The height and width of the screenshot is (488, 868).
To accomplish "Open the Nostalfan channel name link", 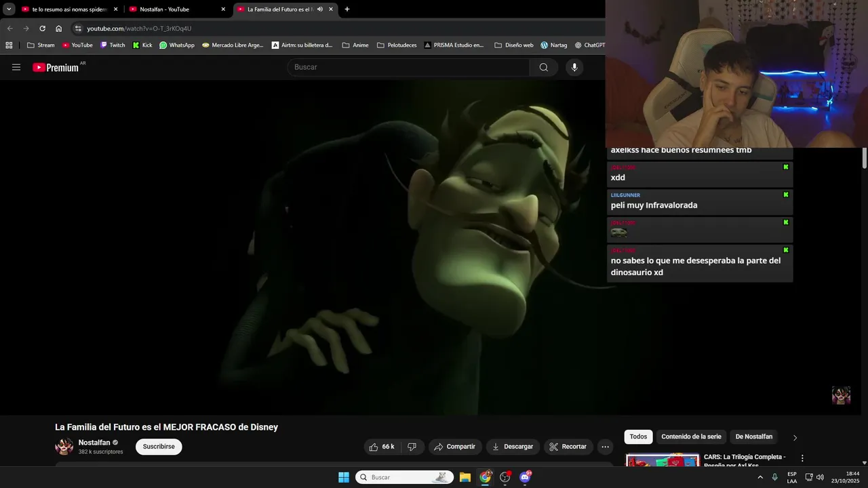I will pyautogui.click(x=94, y=443).
